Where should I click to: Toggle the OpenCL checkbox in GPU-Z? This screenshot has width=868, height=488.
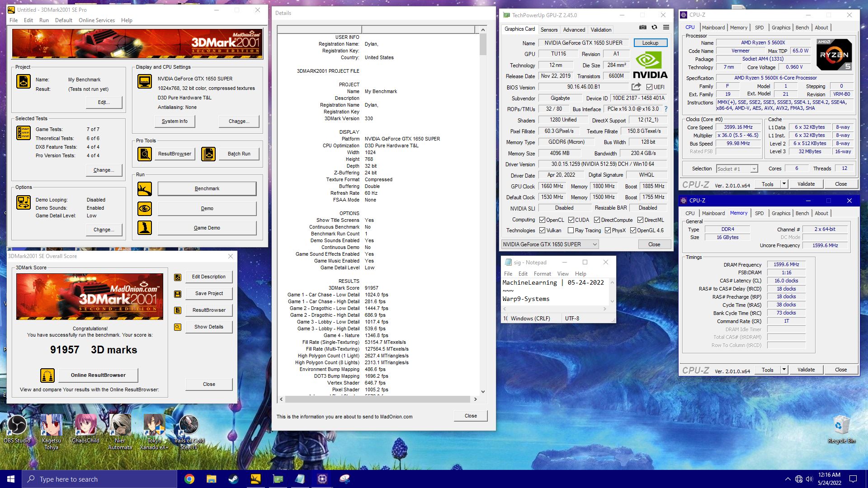[542, 220]
